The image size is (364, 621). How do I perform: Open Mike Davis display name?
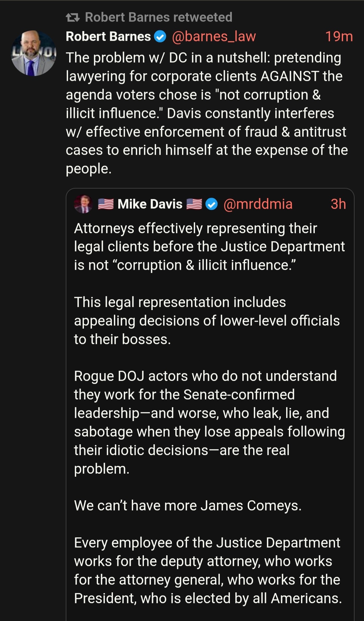150,204
